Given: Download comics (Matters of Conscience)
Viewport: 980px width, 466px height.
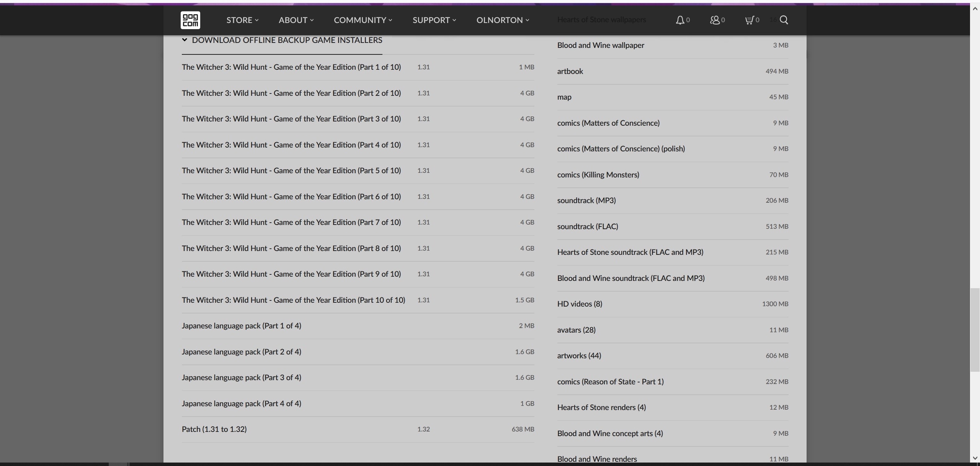Looking at the screenshot, I should coord(673,123).
